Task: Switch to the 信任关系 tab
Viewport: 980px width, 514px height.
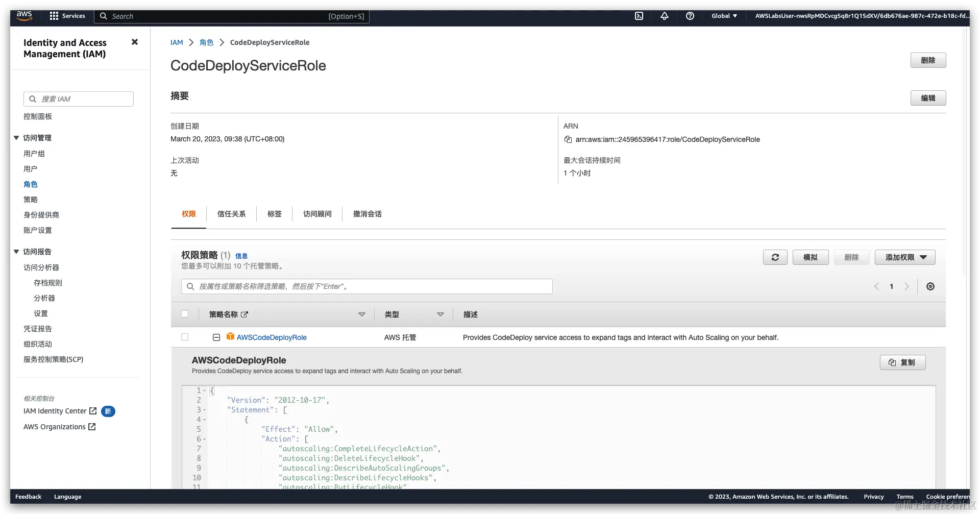Action: pyautogui.click(x=231, y=214)
